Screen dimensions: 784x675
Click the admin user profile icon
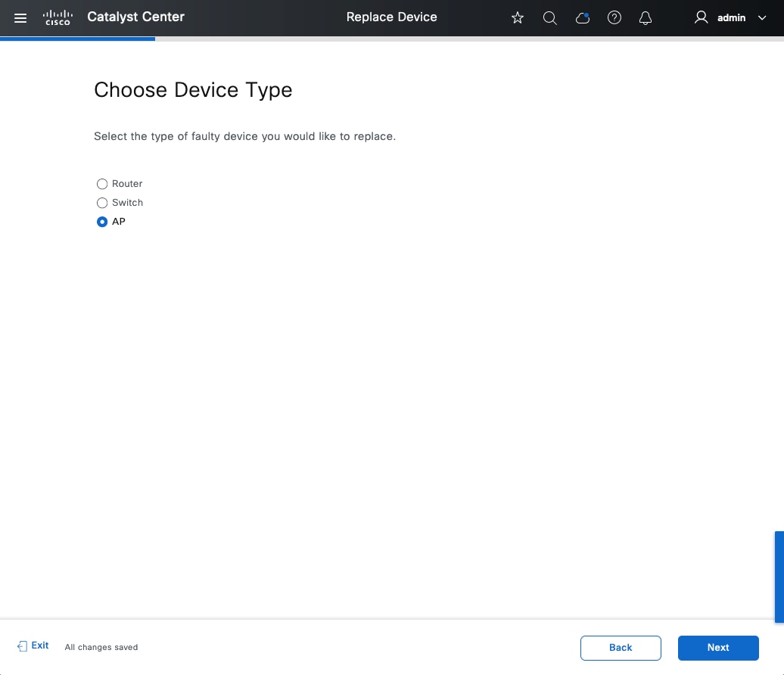[701, 17]
